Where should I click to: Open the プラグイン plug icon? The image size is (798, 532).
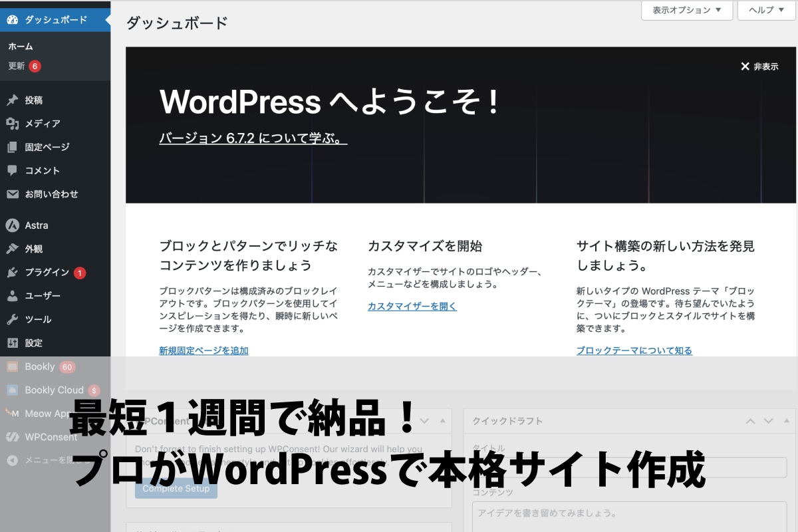click(x=12, y=273)
